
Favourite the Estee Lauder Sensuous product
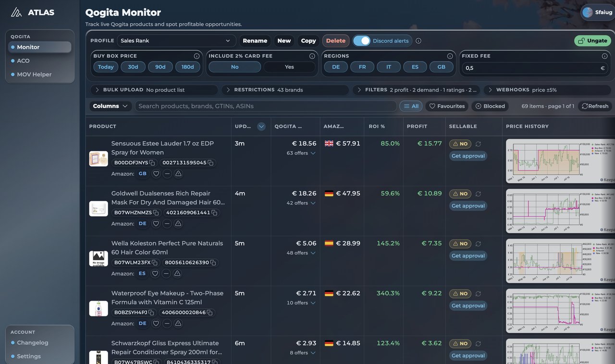(156, 174)
